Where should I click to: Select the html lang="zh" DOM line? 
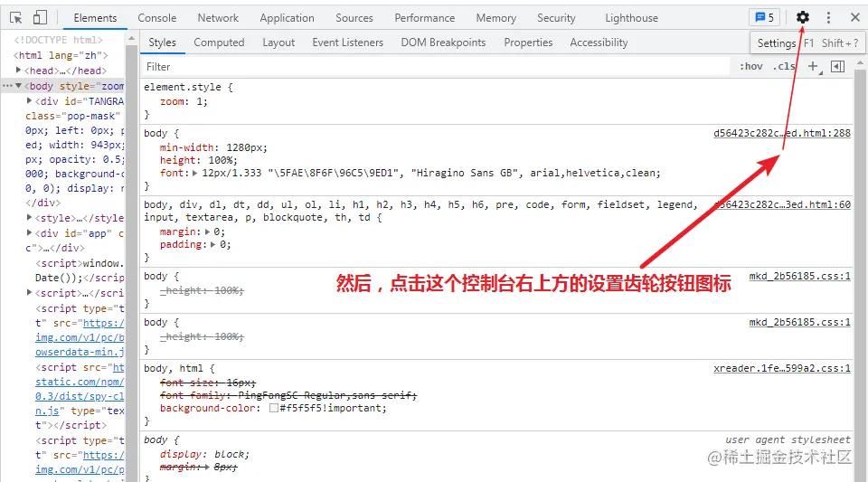point(61,55)
